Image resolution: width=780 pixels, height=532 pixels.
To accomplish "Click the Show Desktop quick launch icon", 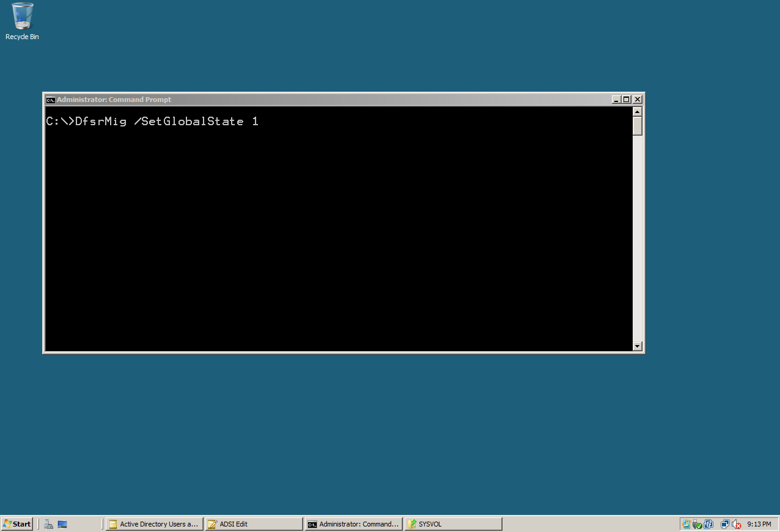I will point(62,524).
